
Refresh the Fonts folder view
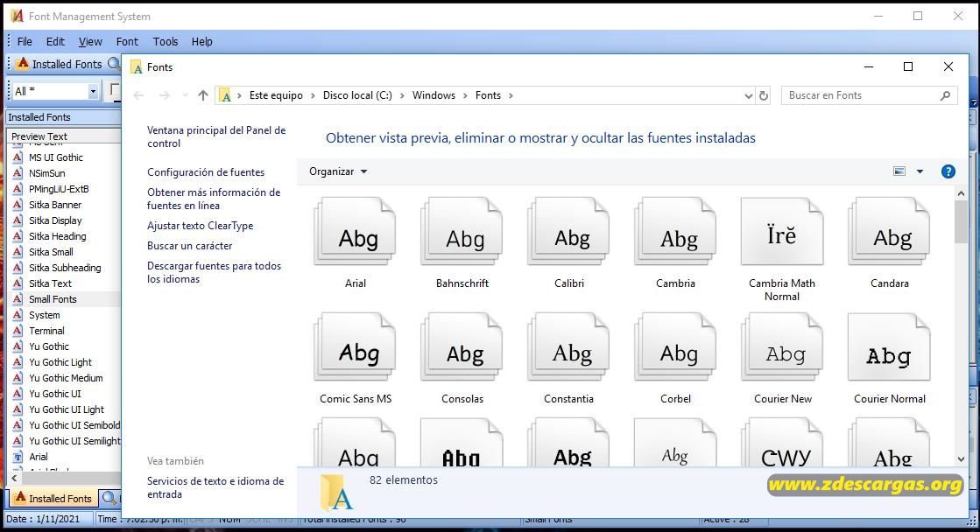point(764,95)
